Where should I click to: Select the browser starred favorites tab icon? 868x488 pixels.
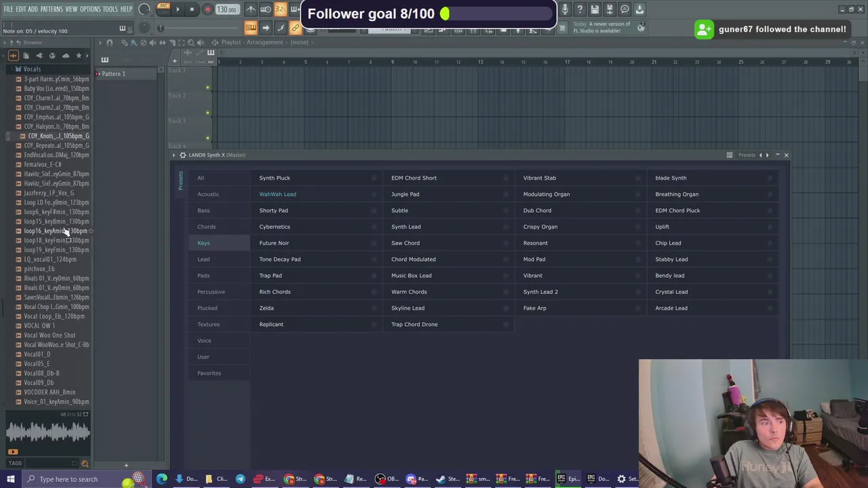click(x=79, y=56)
